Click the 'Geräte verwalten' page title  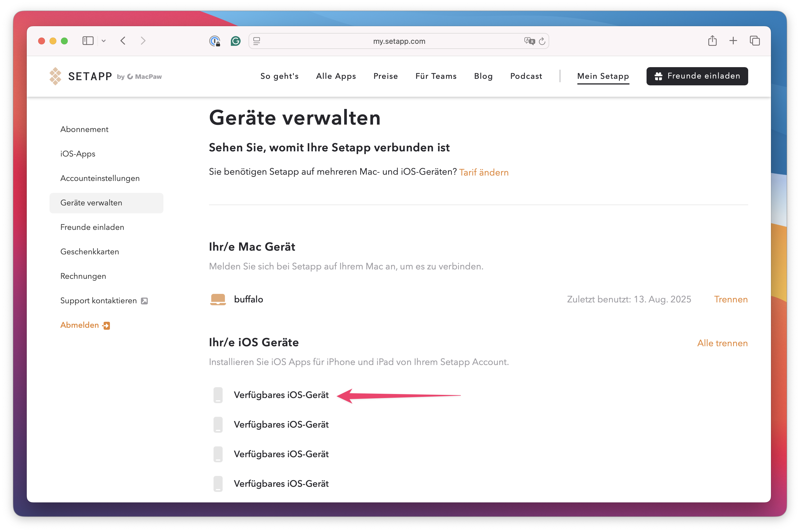295,118
